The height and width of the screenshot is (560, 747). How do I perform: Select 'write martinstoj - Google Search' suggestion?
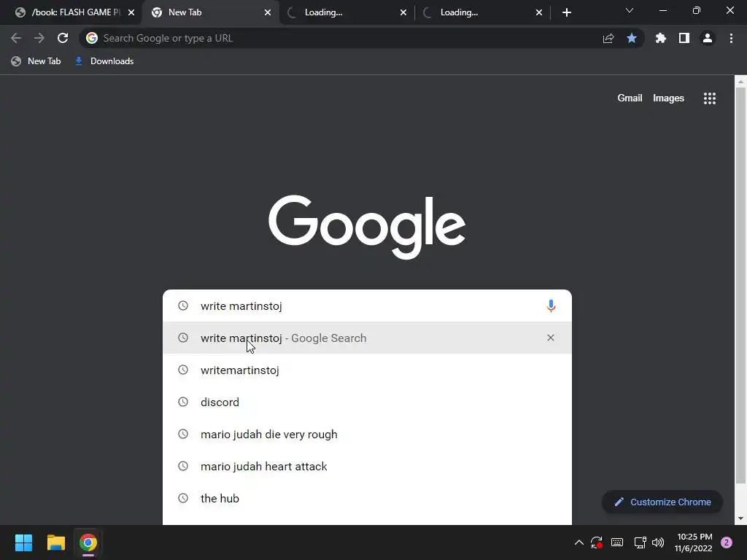coord(367,338)
